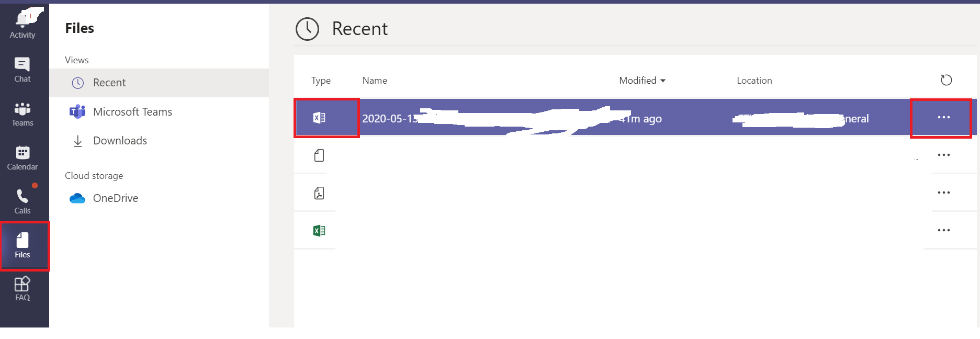The width and height of the screenshot is (980, 339).
Task: Select the Recent view
Action: tap(109, 83)
